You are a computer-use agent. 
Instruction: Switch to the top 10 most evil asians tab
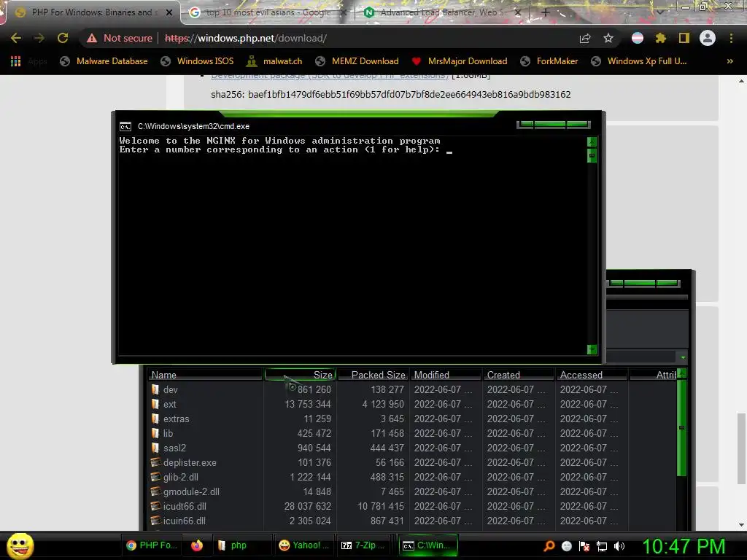pos(267,12)
